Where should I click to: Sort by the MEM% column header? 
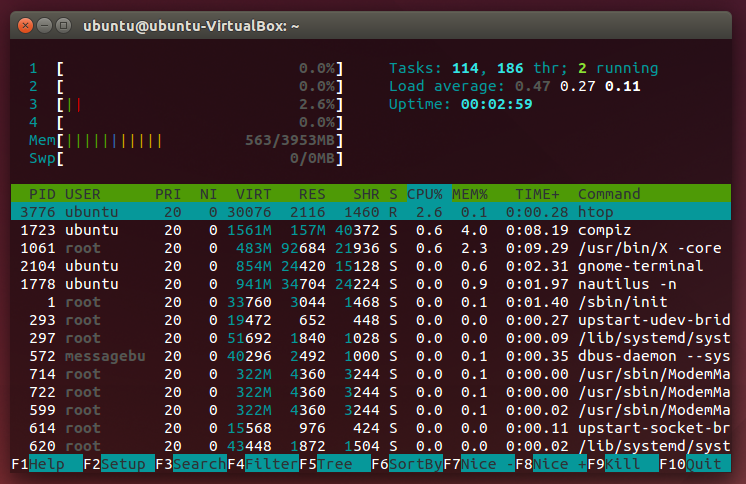[470, 194]
